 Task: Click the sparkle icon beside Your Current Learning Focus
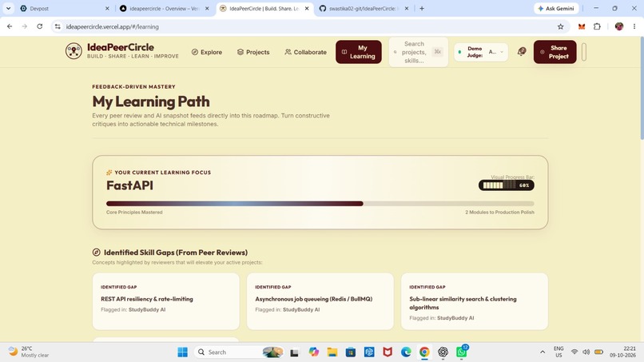coord(109,173)
